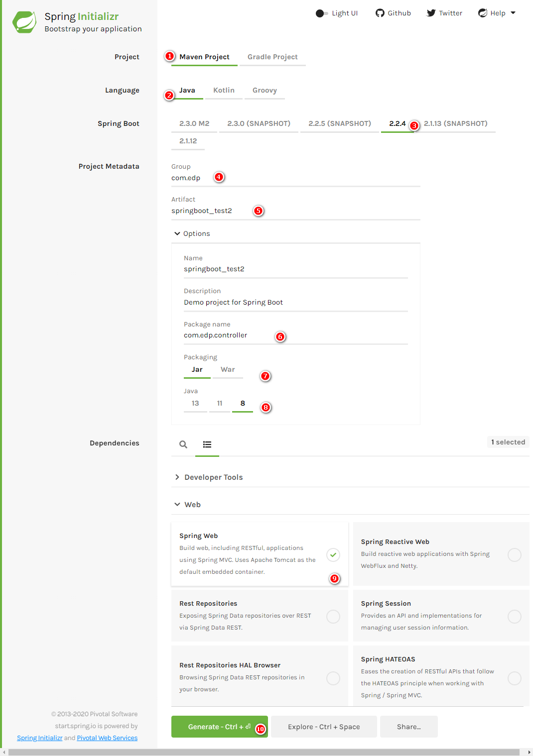
Task: Click the horizontal scrollbar at bottom
Action: click(264, 752)
